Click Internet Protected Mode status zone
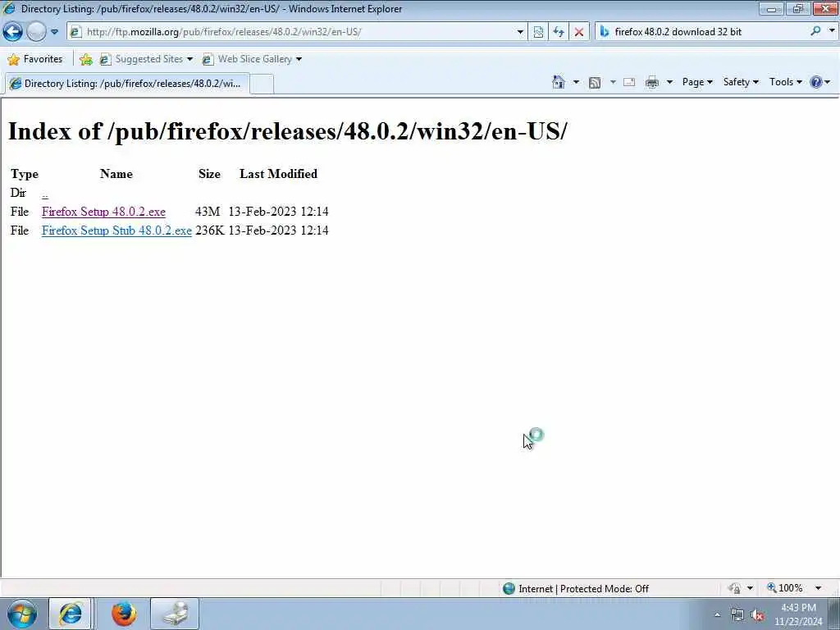The width and height of the screenshot is (840, 630). [576, 589]
